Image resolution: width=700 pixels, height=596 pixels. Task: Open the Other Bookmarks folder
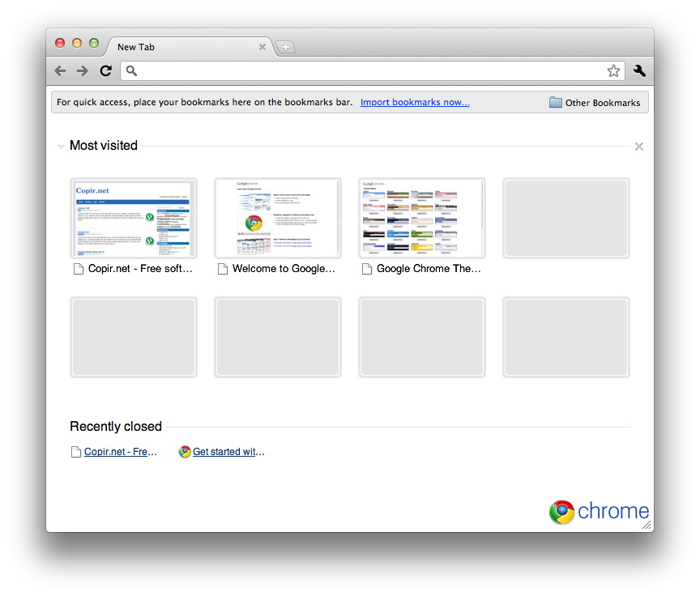pos(595,103)
